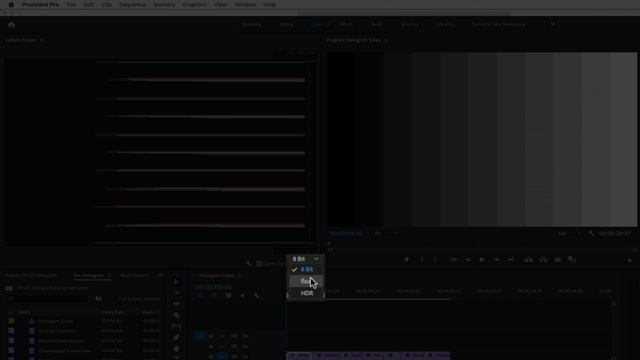640x360 pixels.
Task: Click the Lift button
Action: click(529, 260)
